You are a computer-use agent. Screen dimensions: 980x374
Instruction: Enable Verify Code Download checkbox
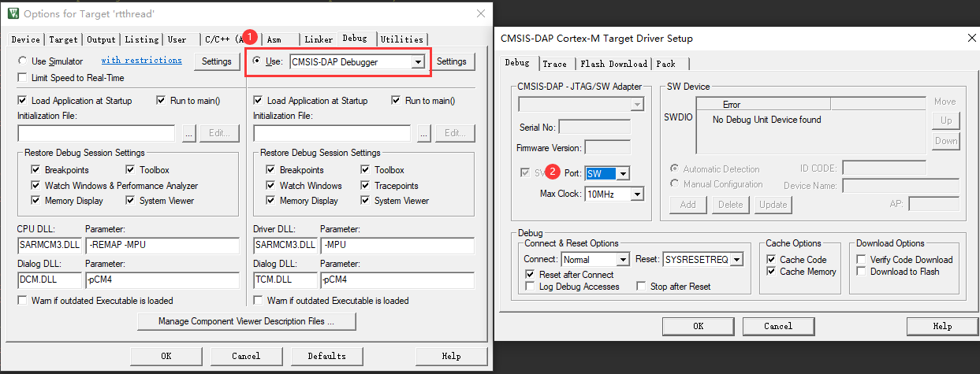pos(862,259)
